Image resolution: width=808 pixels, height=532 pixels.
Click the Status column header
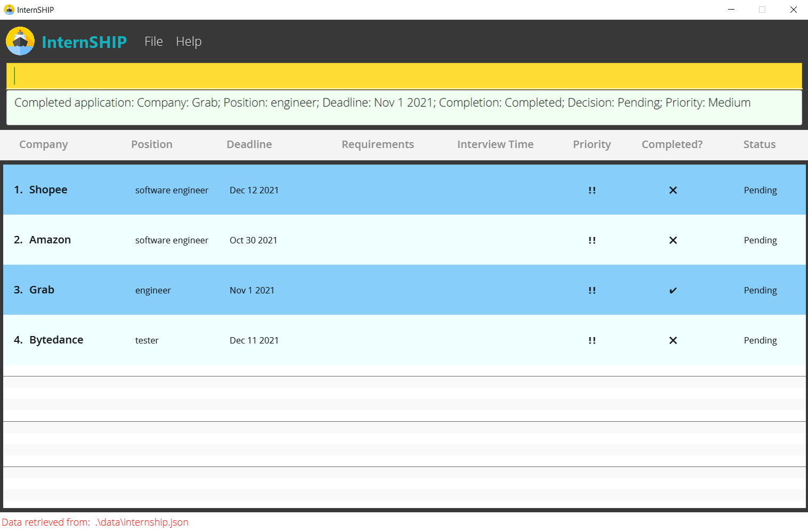click(x=759, y=144)
